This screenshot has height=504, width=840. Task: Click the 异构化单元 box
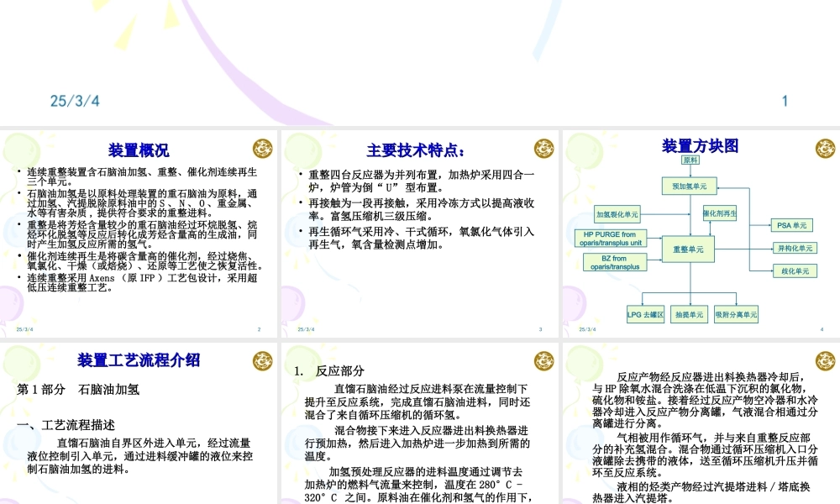(x=795, y=248)
